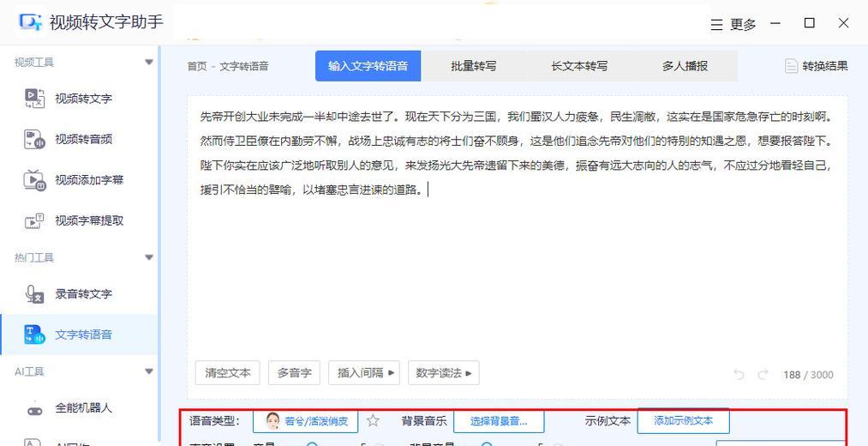
Task: Switch to 长文本转写 tab
Action: [x=579, y=66]
